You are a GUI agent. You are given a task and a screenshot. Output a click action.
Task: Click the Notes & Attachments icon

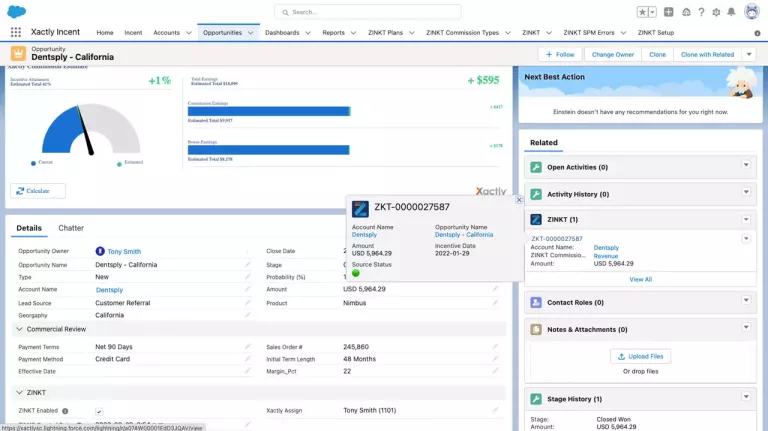point(536,330)
